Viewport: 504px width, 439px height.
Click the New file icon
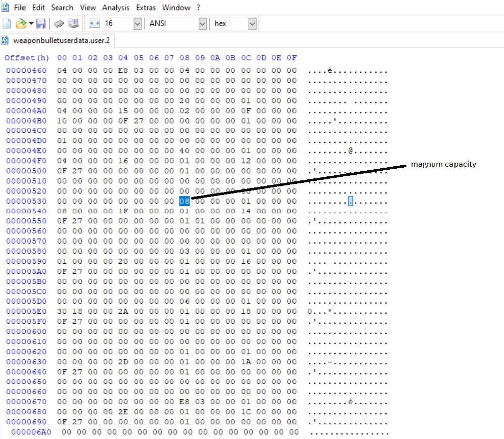[7, 23]
